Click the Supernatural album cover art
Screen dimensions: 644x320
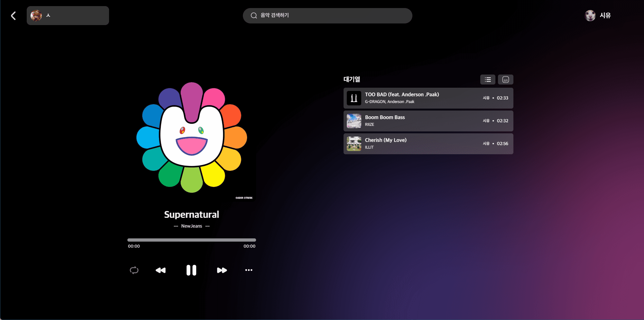[192, 138]
